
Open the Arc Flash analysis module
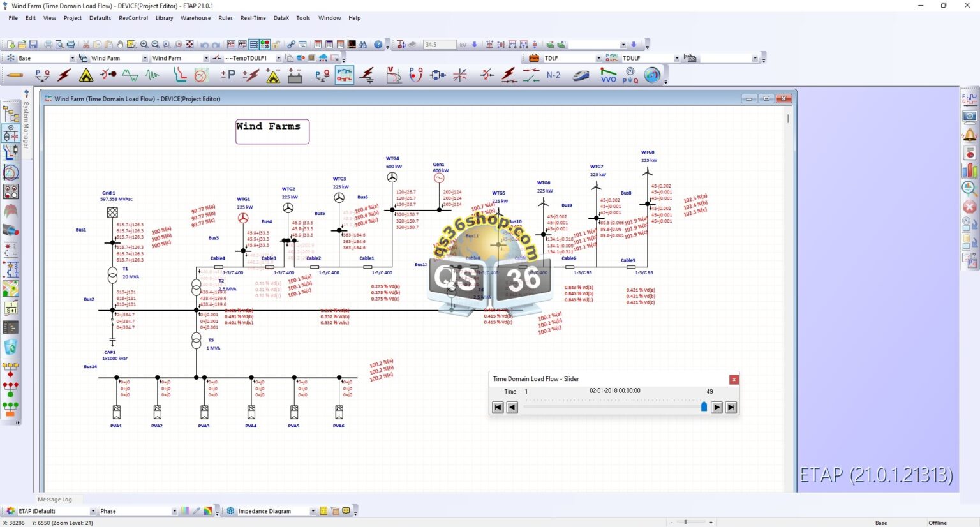[86, 75]
